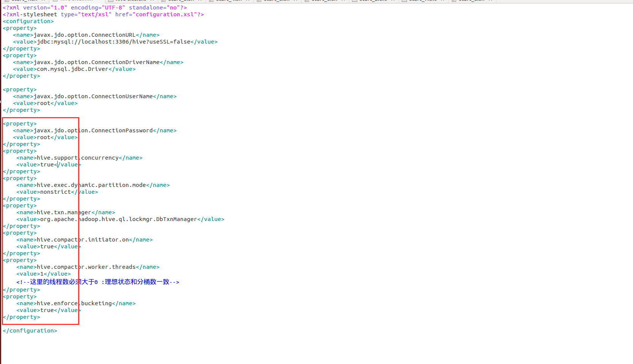Select the hive.compactor.worker.threads name line
Screen dimensions: 633x364
click(x=88, y=267)
